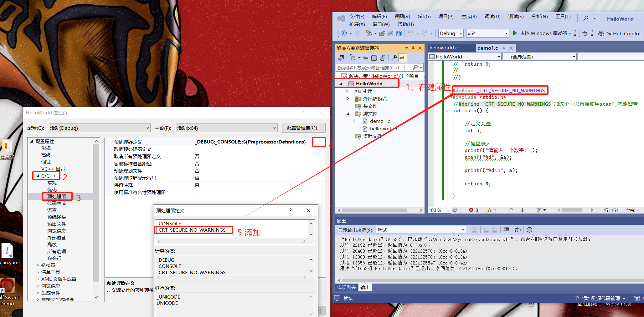Select demo1.c in Solution Explorer

380,121
